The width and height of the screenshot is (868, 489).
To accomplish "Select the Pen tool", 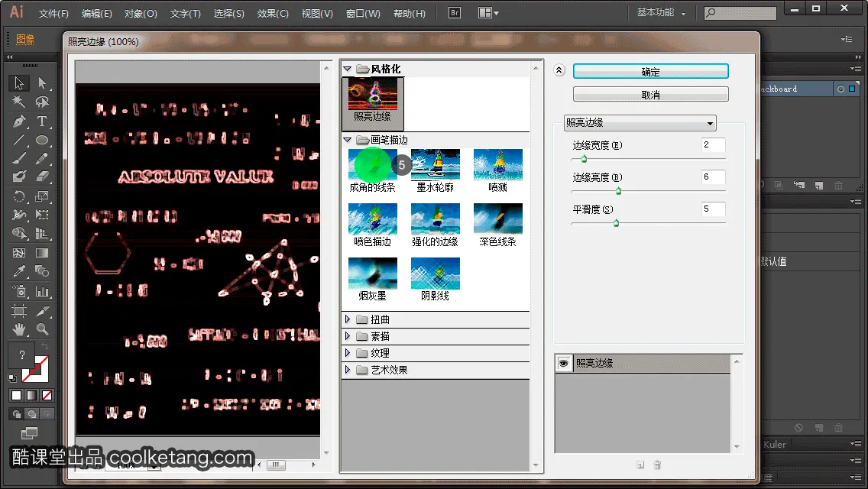I will coord(19,121).
